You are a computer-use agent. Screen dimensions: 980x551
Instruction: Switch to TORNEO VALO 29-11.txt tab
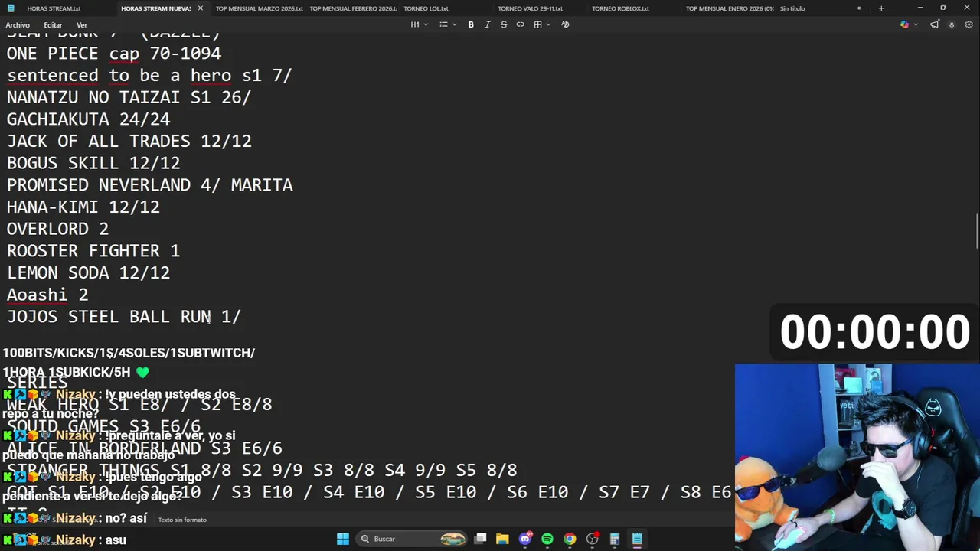tap(530, 8)
